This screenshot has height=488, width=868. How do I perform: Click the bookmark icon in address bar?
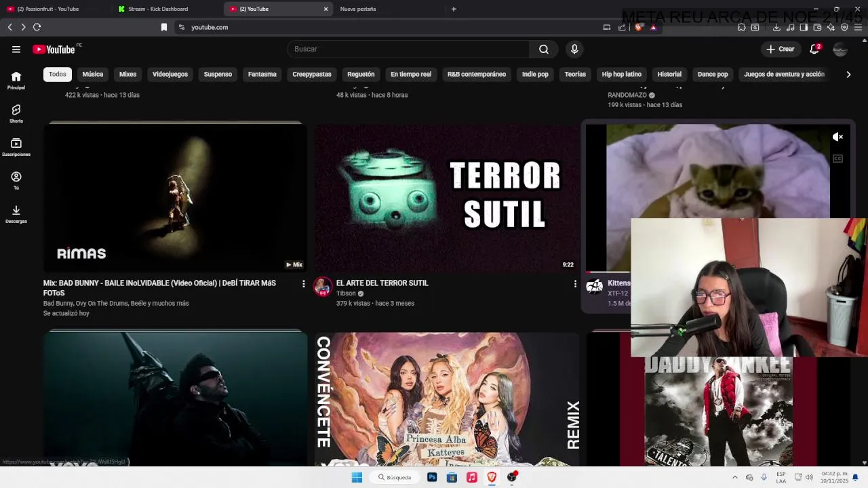163,27
